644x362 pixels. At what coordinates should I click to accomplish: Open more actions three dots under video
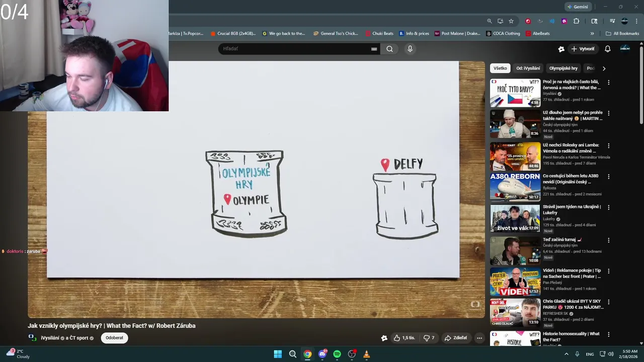pyautogui.click(x=479, y=338)
